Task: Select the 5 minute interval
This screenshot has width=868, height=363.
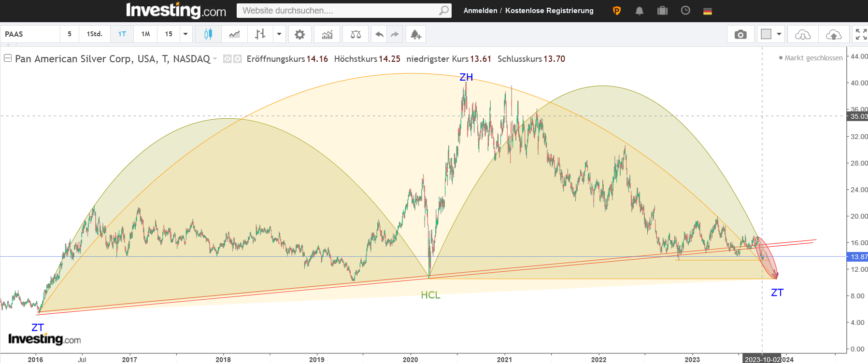Action: tap(70, 34)
